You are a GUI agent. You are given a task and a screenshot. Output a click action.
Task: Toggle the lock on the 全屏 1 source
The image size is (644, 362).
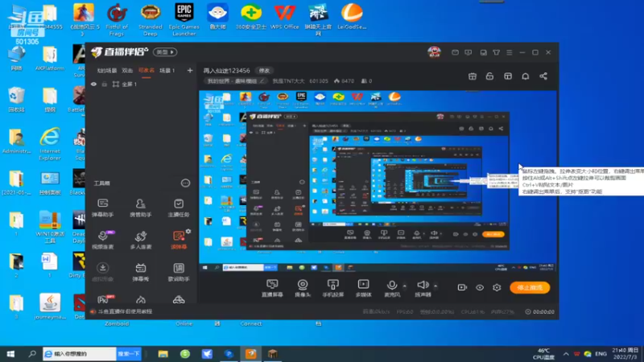pos(105,84)
